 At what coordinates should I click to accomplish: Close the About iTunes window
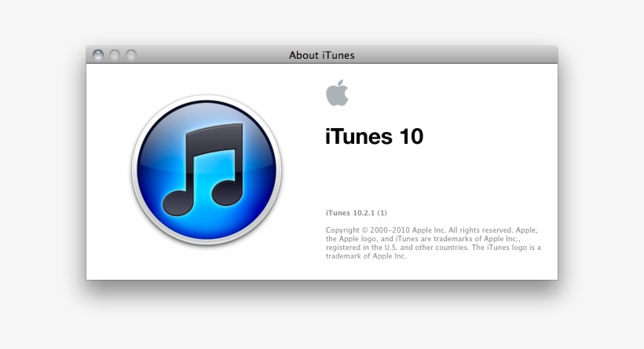point(98,55)
